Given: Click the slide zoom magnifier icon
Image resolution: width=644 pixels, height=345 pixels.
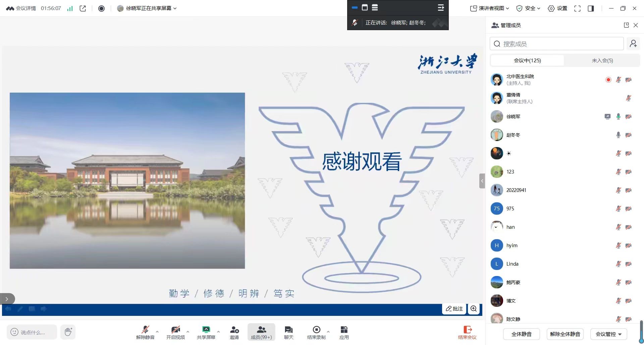Looking at the screenshot, I should [474, 308].
